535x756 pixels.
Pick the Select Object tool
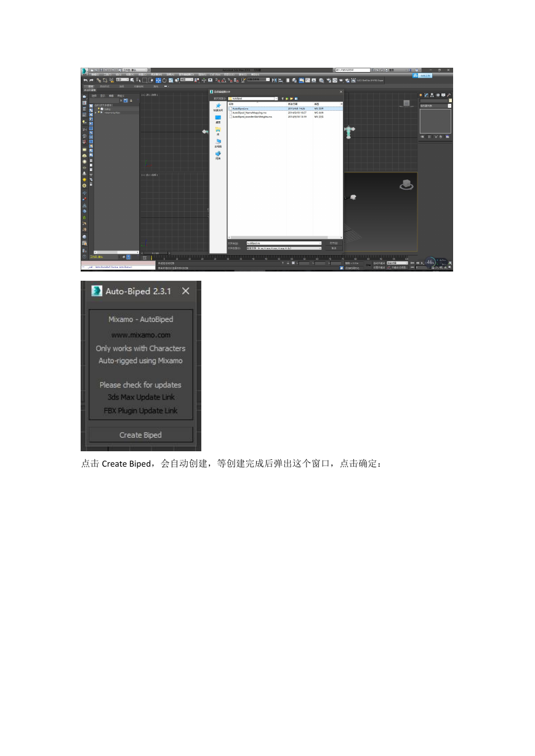point(134,80)
